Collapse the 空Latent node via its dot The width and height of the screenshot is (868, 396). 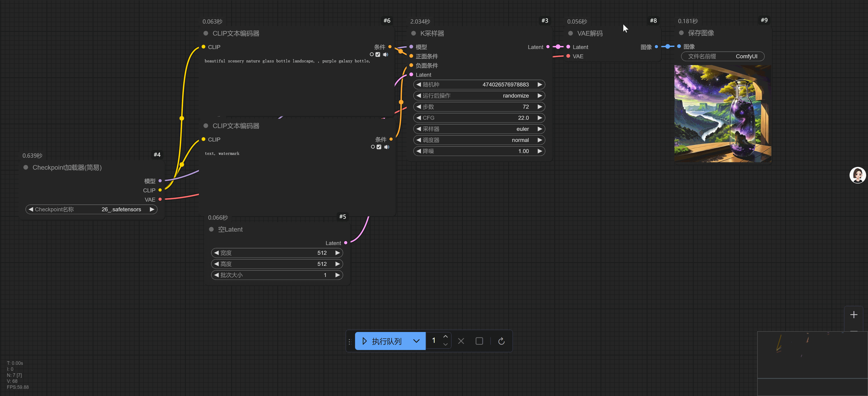211,229
